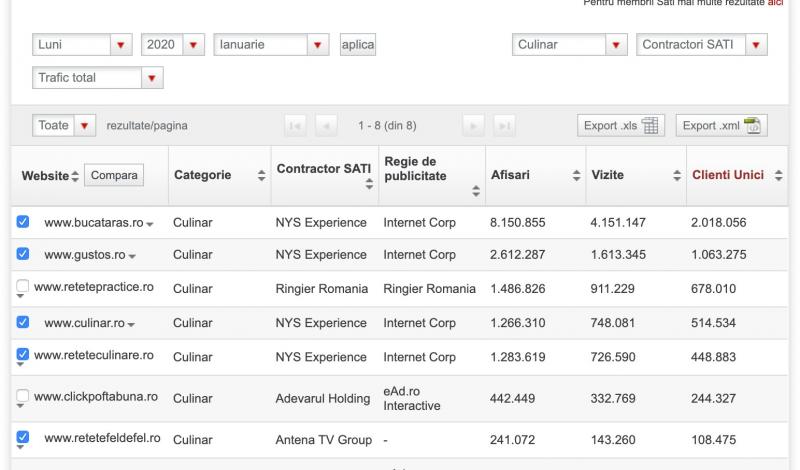Export results as .xml
This screenshot has height=470, width=800.
[721, 126]
